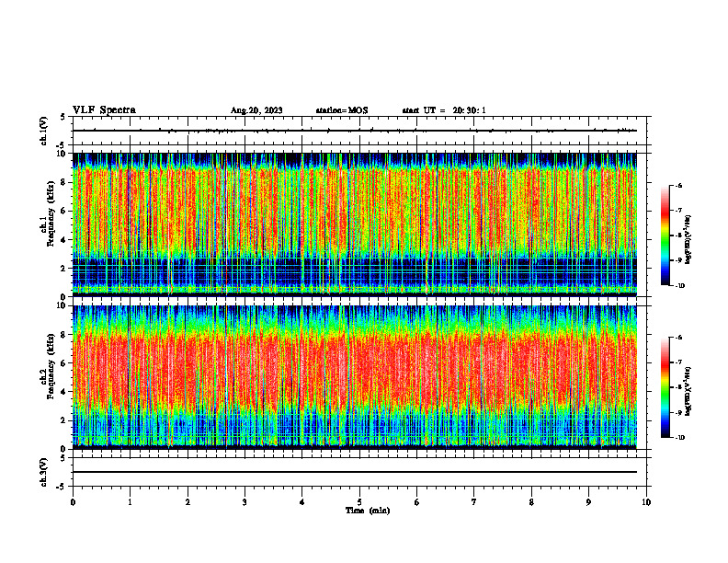The image size is (728, 563).
Task: Click the date label 'Aug.20, 2023'
Action: pos(256,110)
